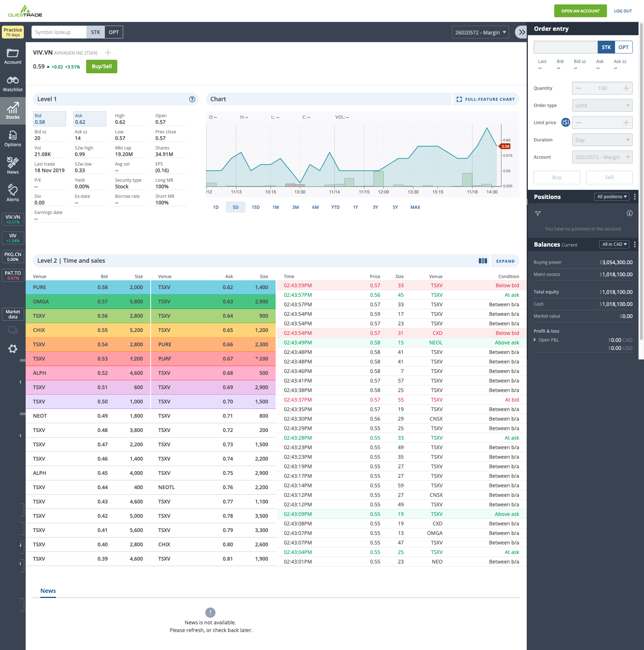Switch chart range to 1M
The width and height of the screenshot is (644, 650).
tap(276, 207)
